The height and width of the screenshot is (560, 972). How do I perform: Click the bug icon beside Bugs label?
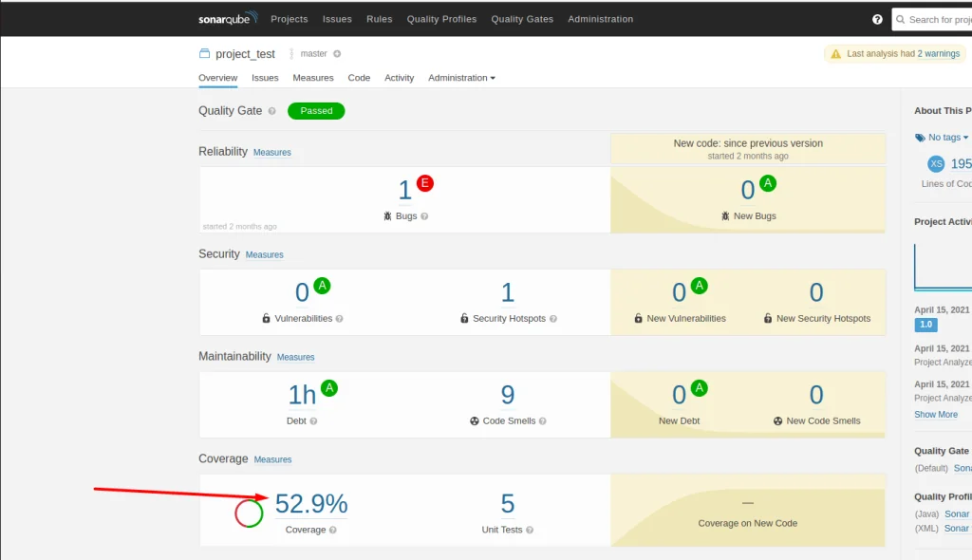387,215
